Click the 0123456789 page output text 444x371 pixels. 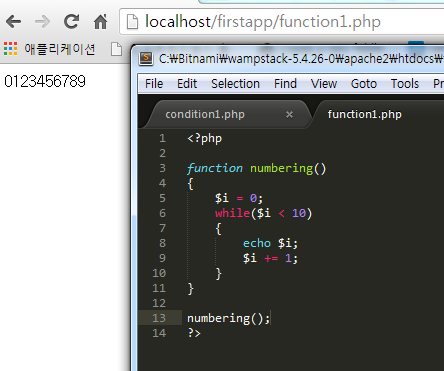(x=45, y=81)
